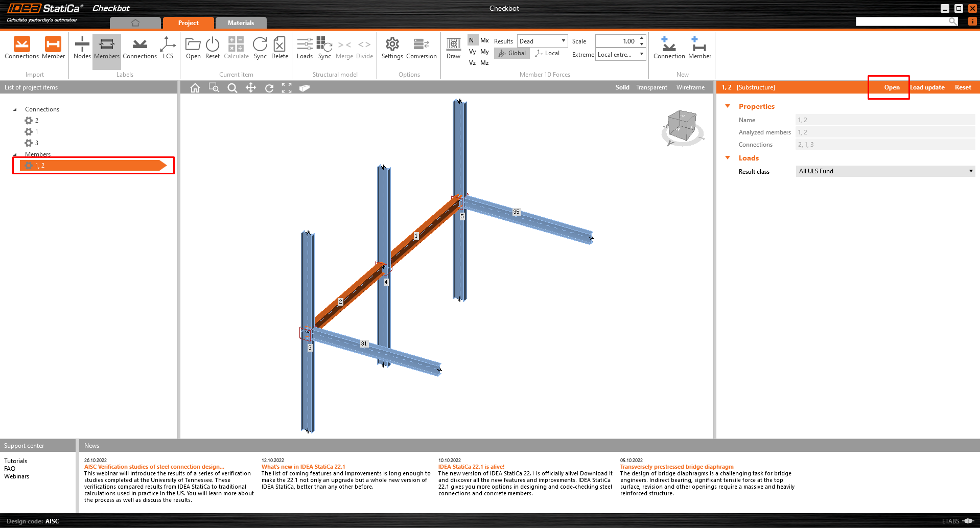
Task: Delete the current item using the Delete icon
Action: (x=279, y=49)
